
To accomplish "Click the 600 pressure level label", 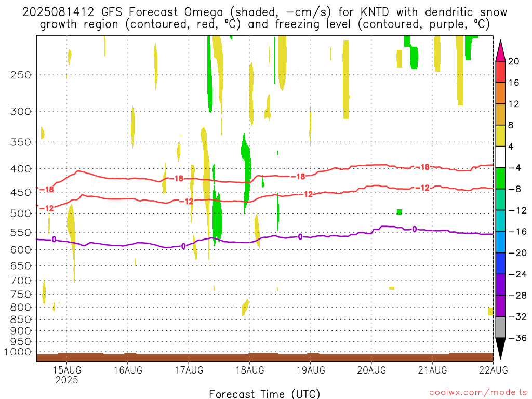I will tap(21, 250).
